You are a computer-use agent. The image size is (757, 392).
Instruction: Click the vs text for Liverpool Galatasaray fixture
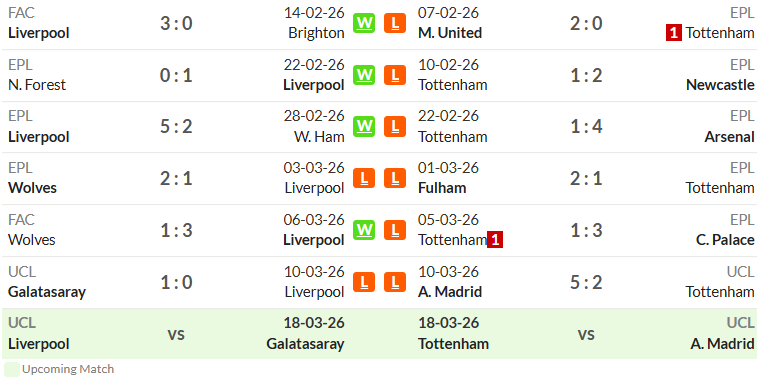pyautogui.click(x=176, y=334)
